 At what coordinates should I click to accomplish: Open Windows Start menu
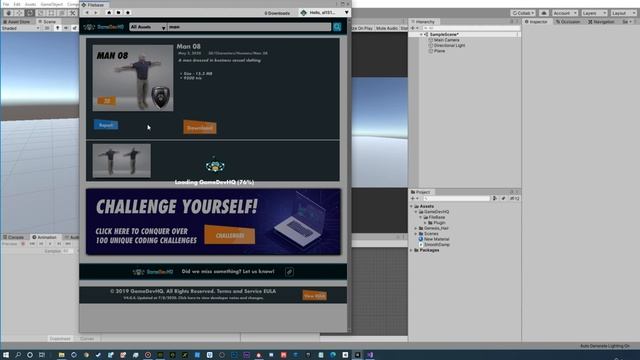[6, 355]
